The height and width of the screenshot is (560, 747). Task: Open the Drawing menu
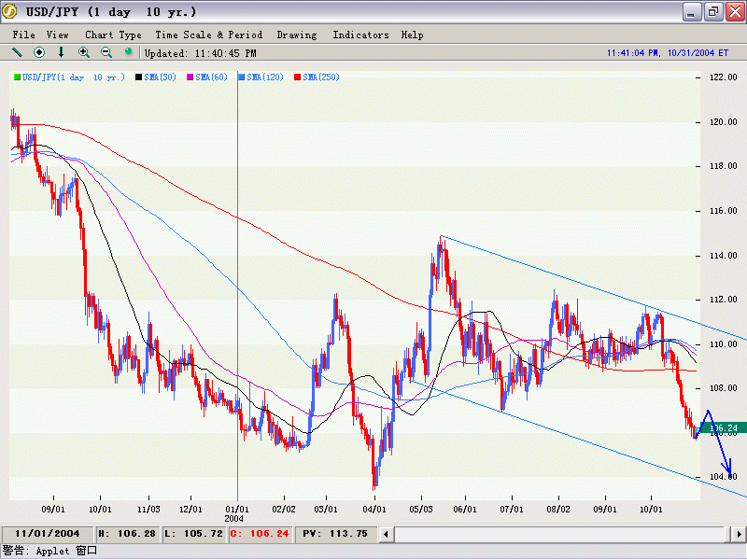tap(297, 35)
